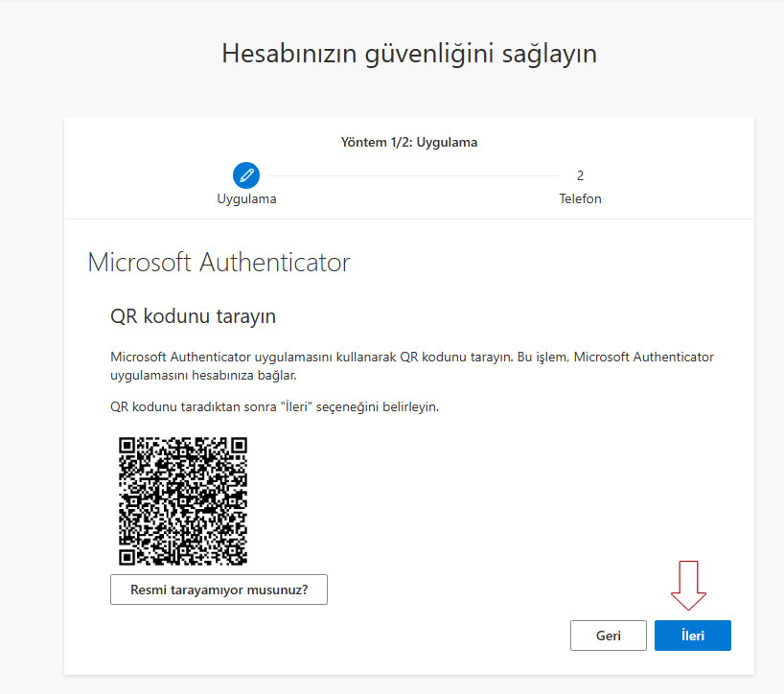Click the Microsoft Authenticator heading

click(219, 262)
